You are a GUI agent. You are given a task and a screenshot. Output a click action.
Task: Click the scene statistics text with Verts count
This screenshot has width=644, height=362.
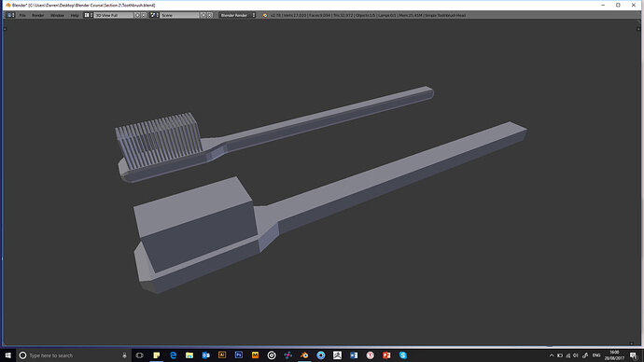pos(368,15)
